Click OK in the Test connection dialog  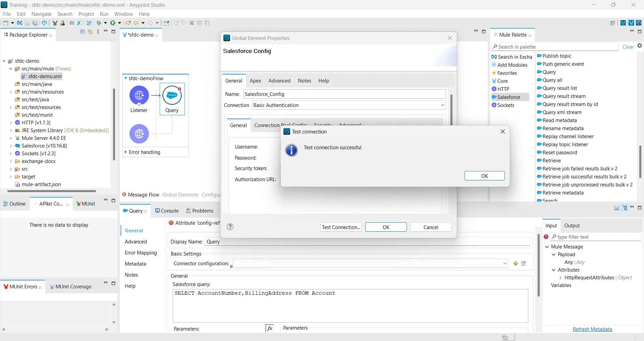tap(484, 176)
